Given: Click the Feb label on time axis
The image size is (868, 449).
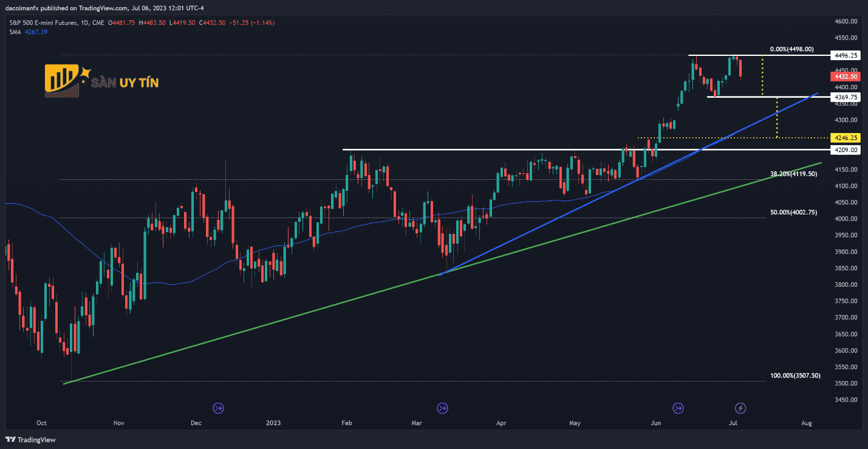Looking at the screenshot, I should tap(347, 422).
